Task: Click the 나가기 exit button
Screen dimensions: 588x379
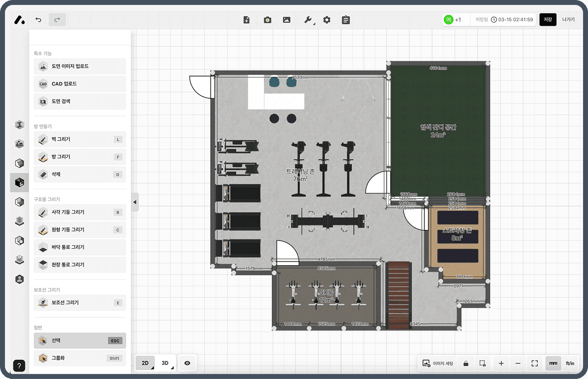Action: (x=568, y=20)
